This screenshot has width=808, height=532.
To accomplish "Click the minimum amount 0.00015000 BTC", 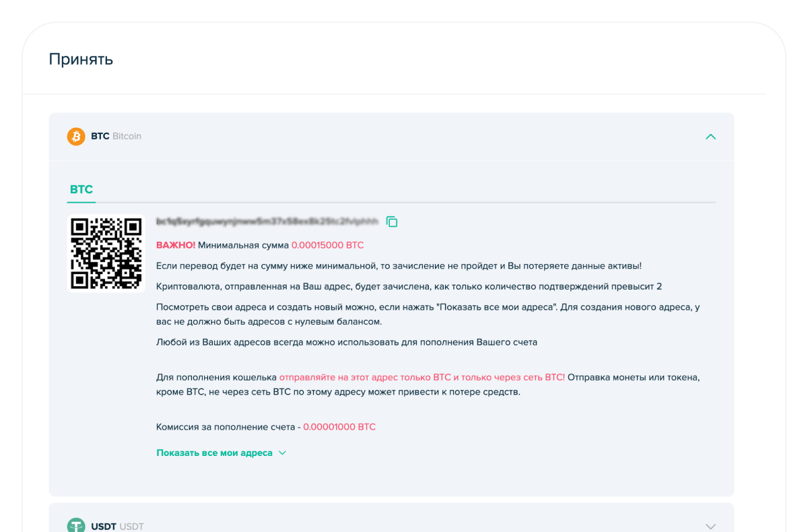I will (x=327, y=245).
